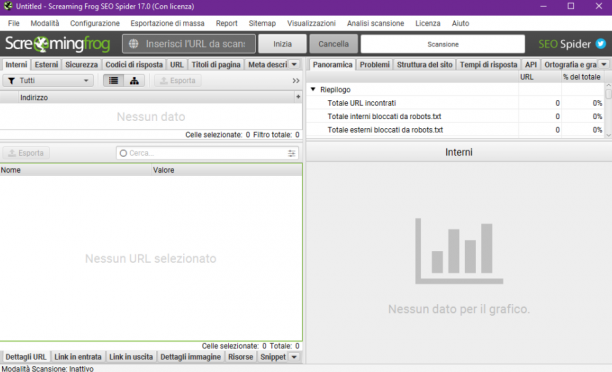
Task: Click the Cerca search field
Action: pos(207,153)
